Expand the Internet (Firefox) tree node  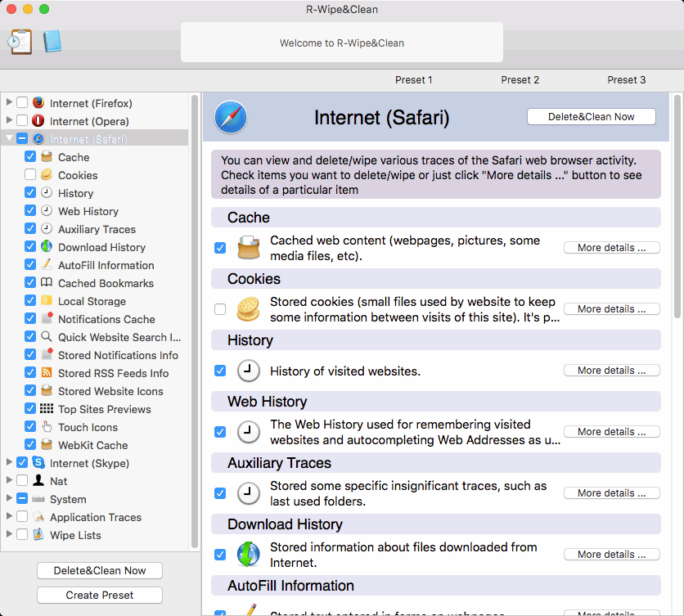(x=9, y=102)
